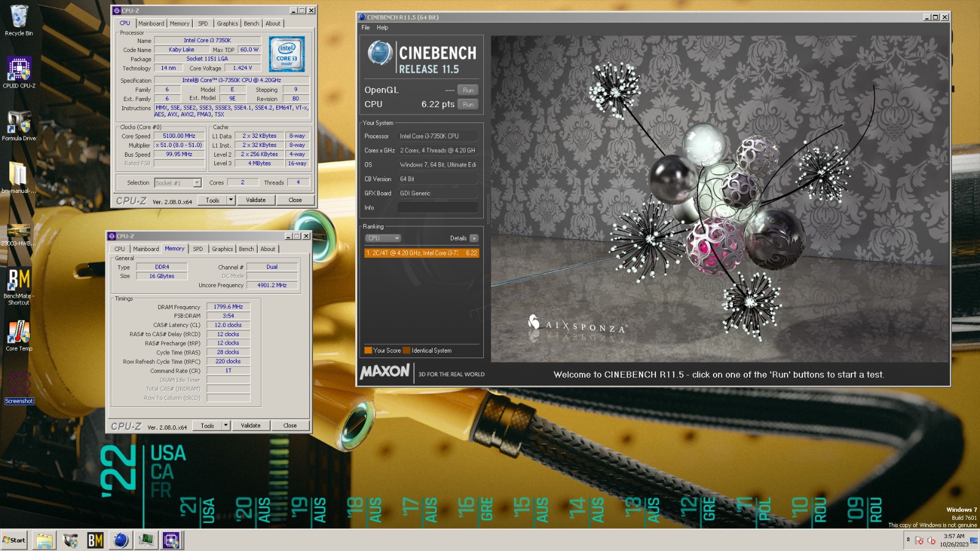
Task: Click the Your Score orange legend swatch
Action: (x=368, y=350)
